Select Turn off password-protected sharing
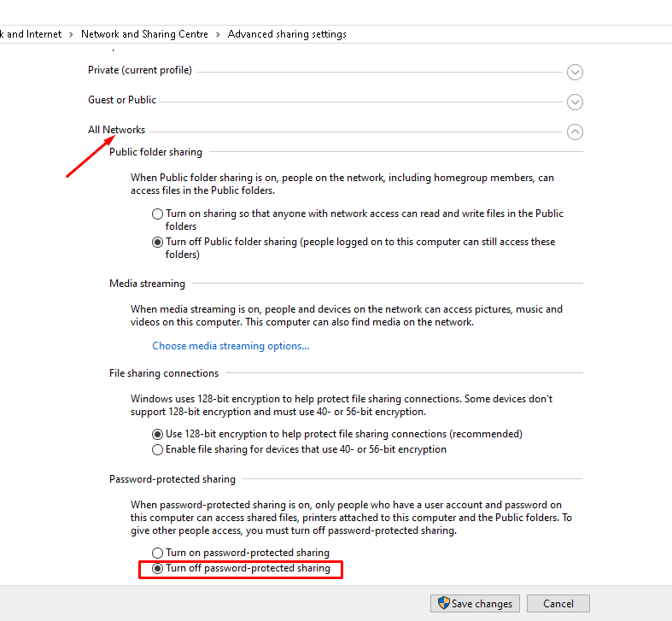Screen dimensions: 672x621 coord(157,568)
